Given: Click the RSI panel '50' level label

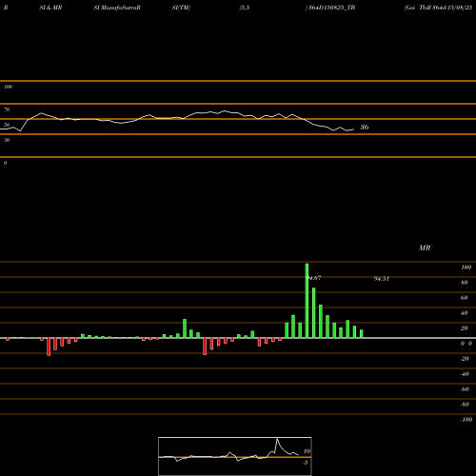Looking at the screenshot, I should coord(7,125).
